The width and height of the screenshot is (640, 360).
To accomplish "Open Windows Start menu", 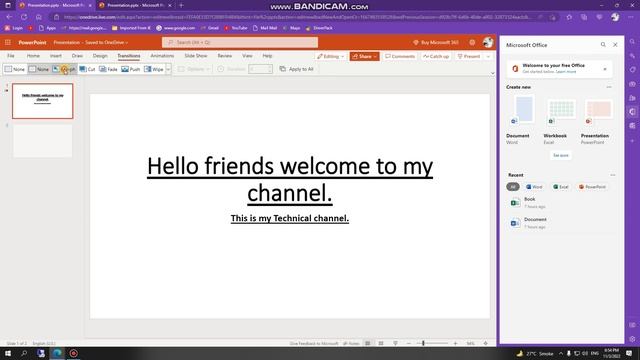I will pos(8,353).
